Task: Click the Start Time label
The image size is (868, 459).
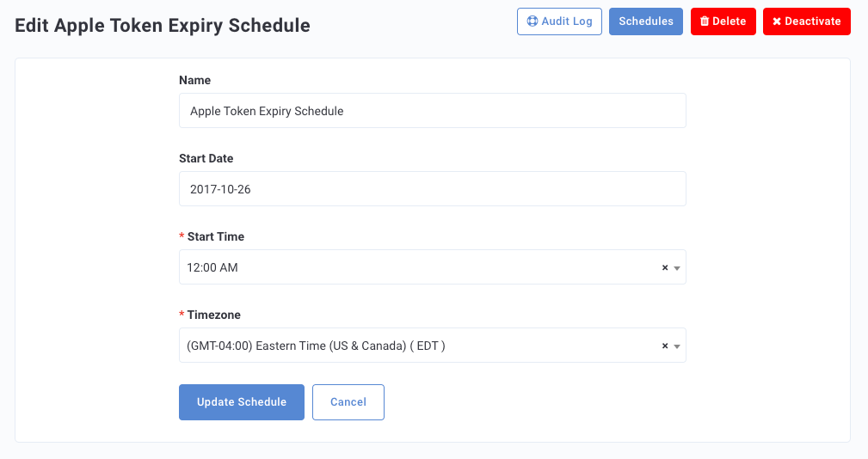Action: click(x=215, y=236)
